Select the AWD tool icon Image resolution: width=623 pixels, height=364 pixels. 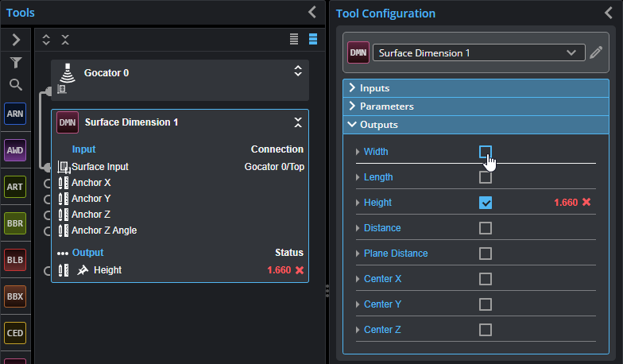click(15, 150)
